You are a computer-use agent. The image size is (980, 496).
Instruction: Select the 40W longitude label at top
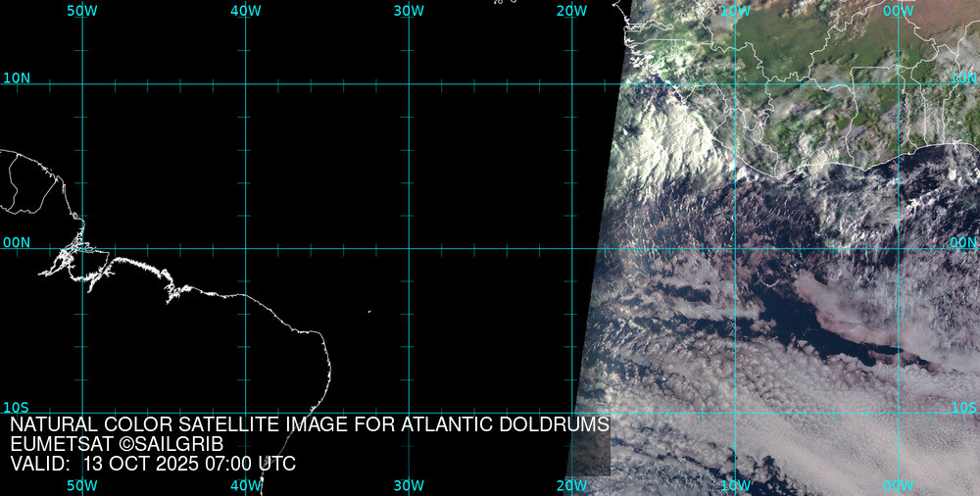click(x=245, y=11)
